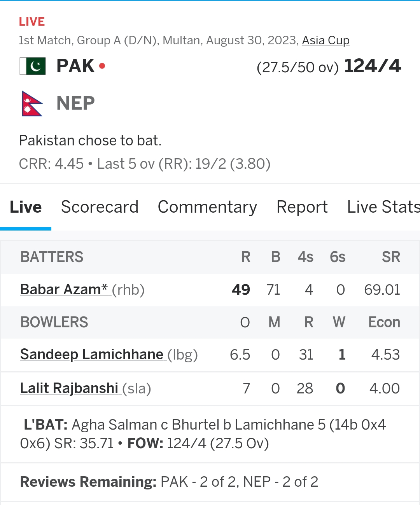Image resolution: width=420 pixels, height=505 pixels.
Task: Open Sandeep Lamichhane's player profile
Action: click(92, 355)
